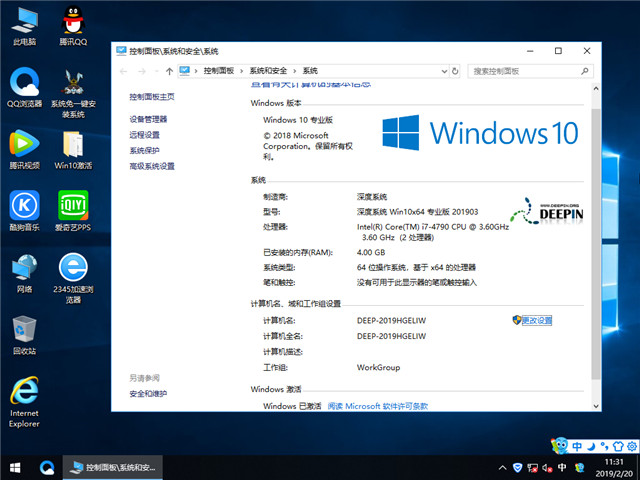Click the search magnifier icon
The width and height of the screenshot is (640, 480).
(584, 71)
